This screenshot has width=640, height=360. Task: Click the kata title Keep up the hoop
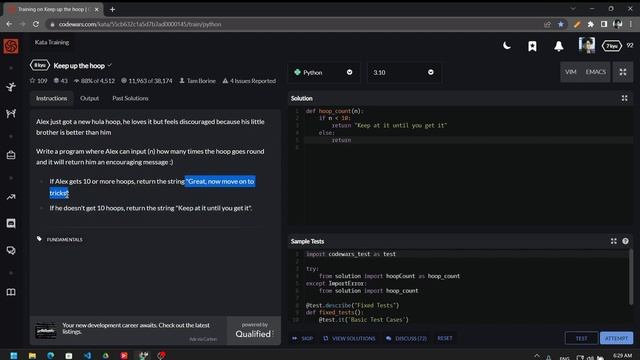tap(79, 66)
